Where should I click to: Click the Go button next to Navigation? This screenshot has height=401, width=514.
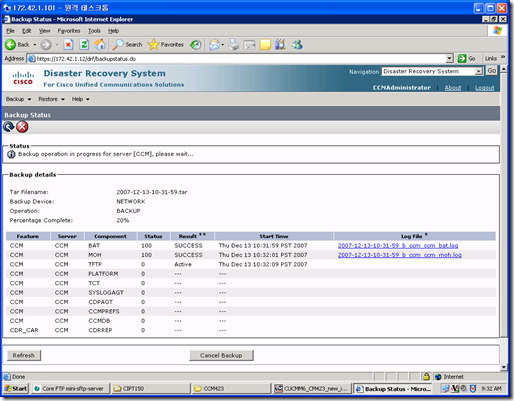click(x=492, y=71)
